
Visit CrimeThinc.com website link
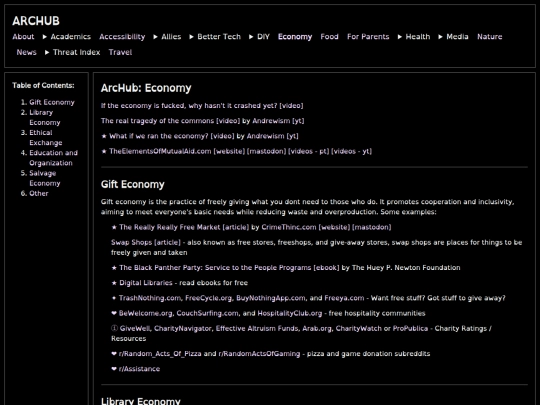(x=289, y=227)
